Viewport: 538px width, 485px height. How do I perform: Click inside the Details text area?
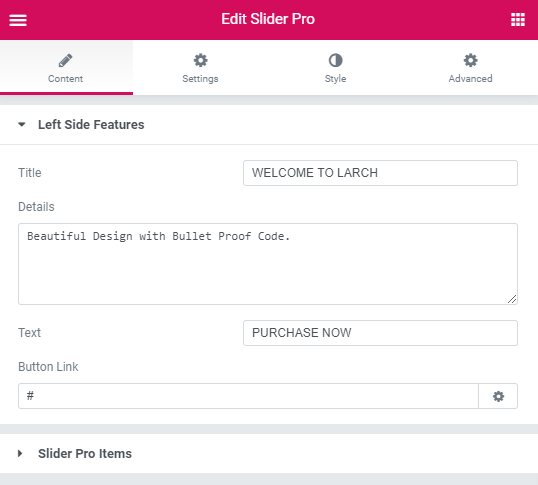click(x=268, y=264)
